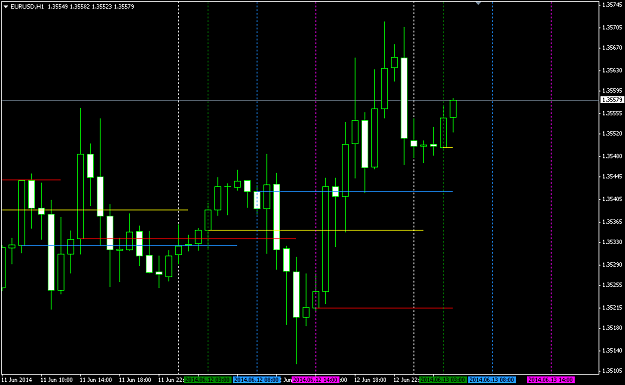Click the price scale label 1.35630
The height and width of the screenshot is (385, 625).
coord(612,70)
